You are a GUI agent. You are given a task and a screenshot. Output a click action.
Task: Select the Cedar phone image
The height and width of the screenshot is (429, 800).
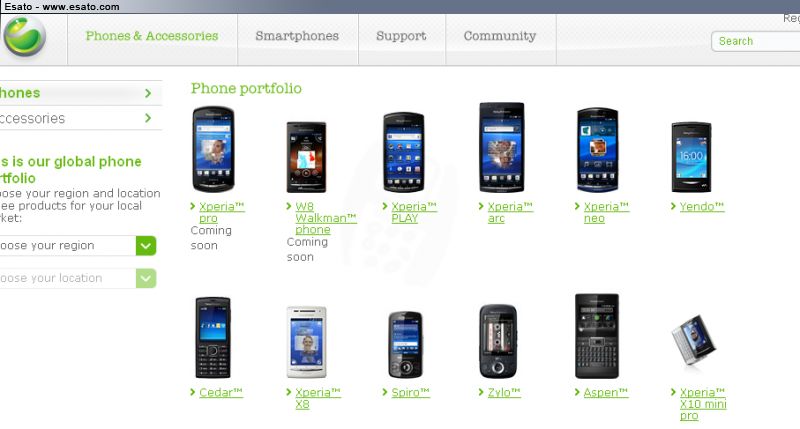click(x=213, y=337)
